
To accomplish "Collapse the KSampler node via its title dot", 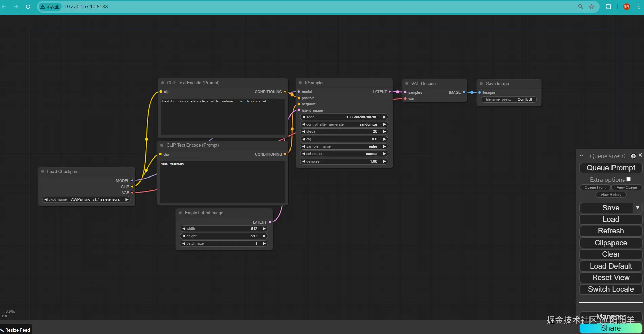I will [300, 83].
